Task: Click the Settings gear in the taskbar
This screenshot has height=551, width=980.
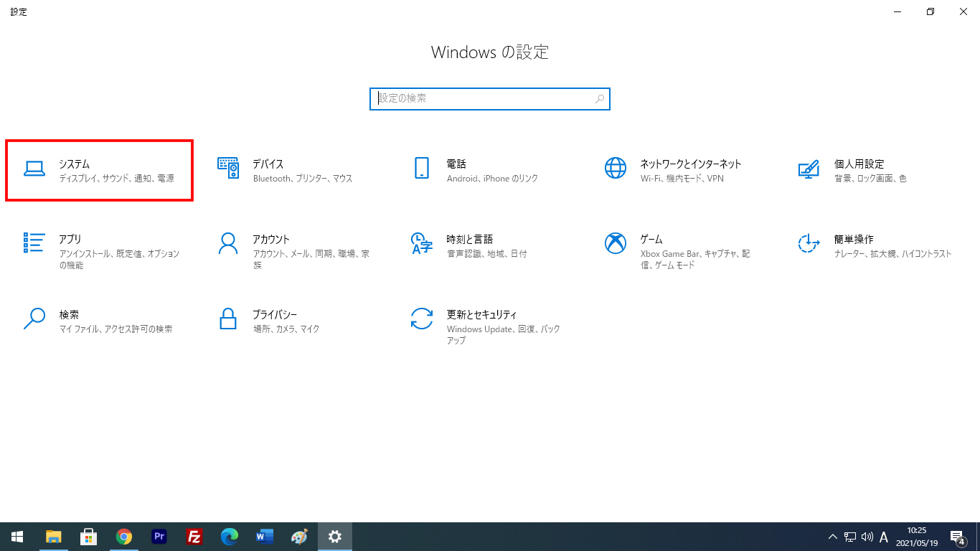Action: pos(335,537)
